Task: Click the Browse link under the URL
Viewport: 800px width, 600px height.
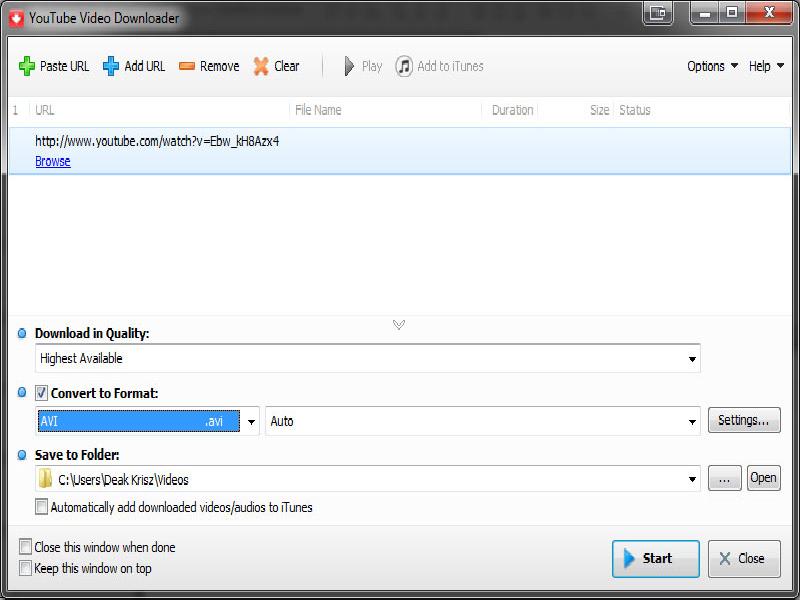Action: point(53,161)
